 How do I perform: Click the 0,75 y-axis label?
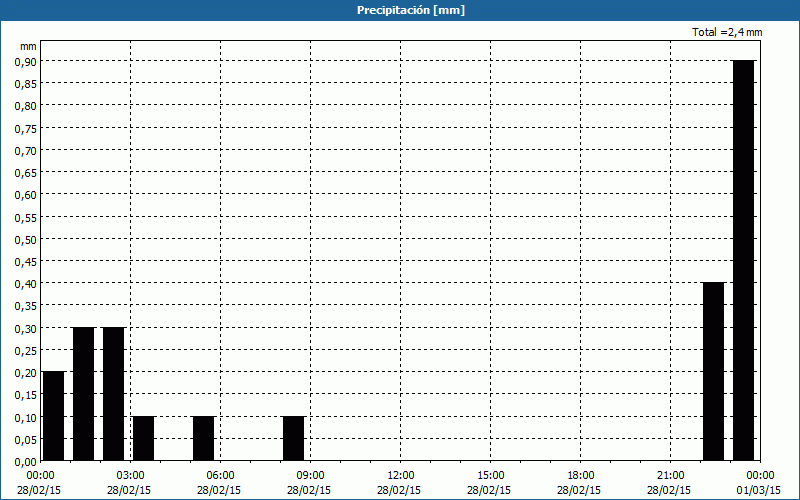[x=26, y=128]
